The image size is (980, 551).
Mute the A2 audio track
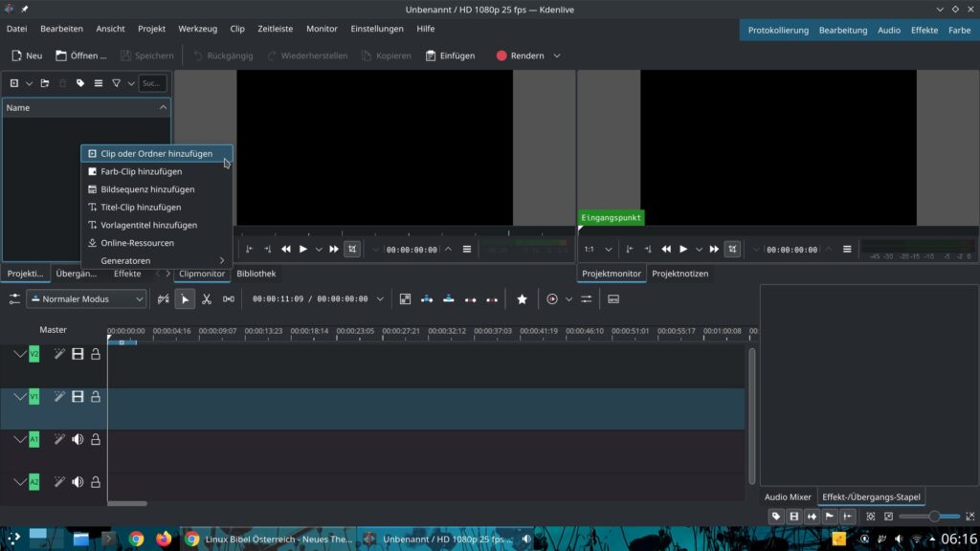coord(78,482)
